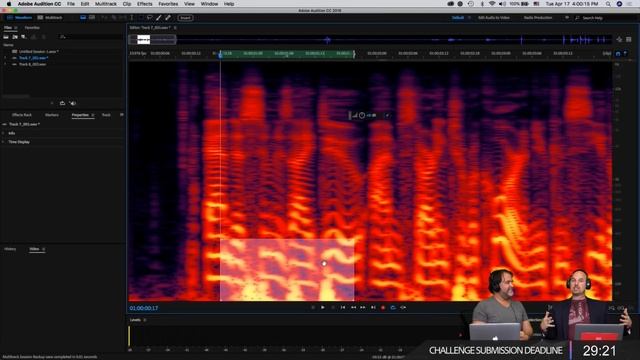Switch to the Markers tab
Viewport: 640px width, 360px height.
click(52, 115)
